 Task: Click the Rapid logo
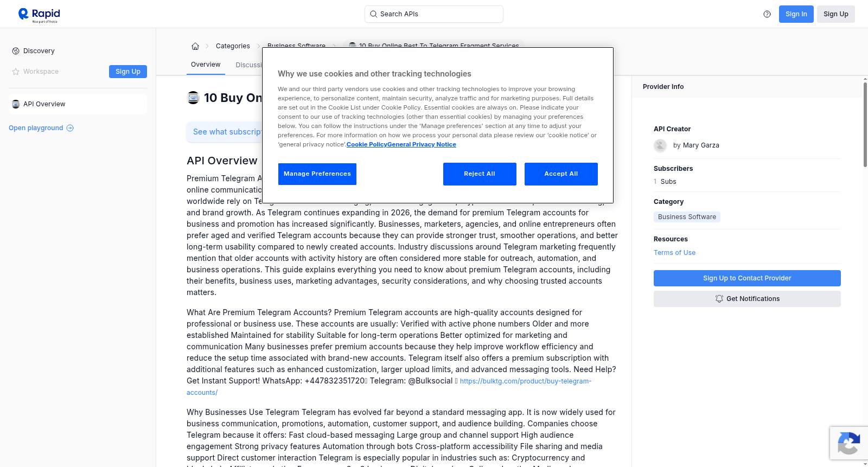pos(39,15)
